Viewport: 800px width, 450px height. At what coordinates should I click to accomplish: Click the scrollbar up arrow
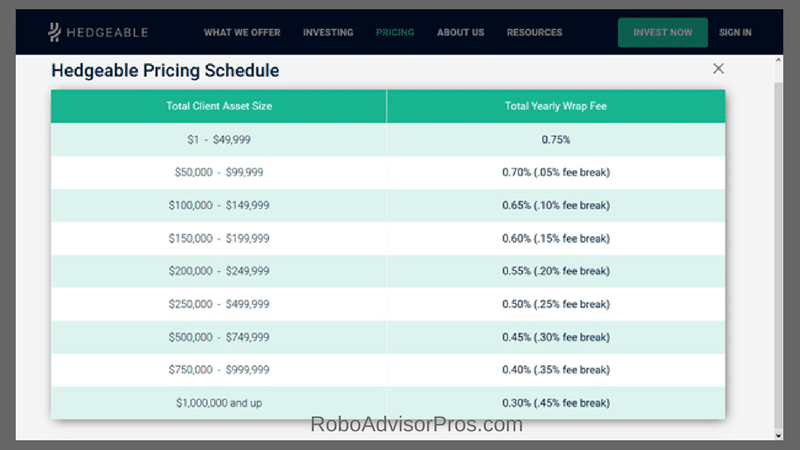coord(778,60)
